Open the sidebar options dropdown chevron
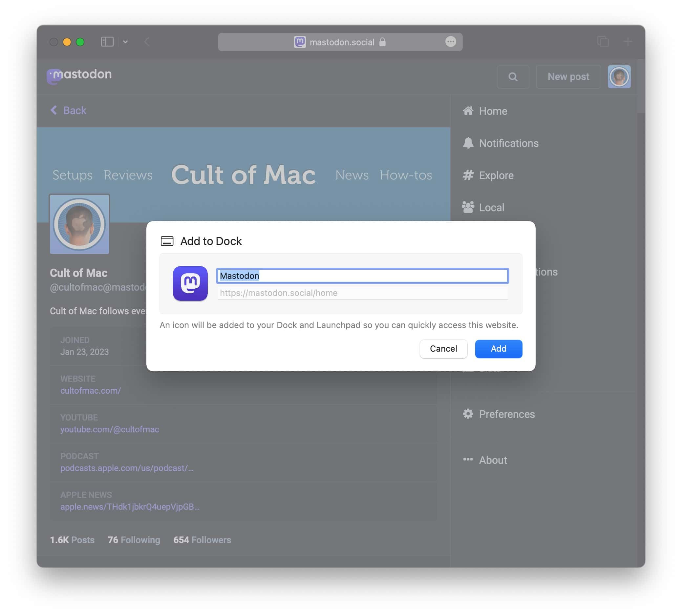 point(125,42)
